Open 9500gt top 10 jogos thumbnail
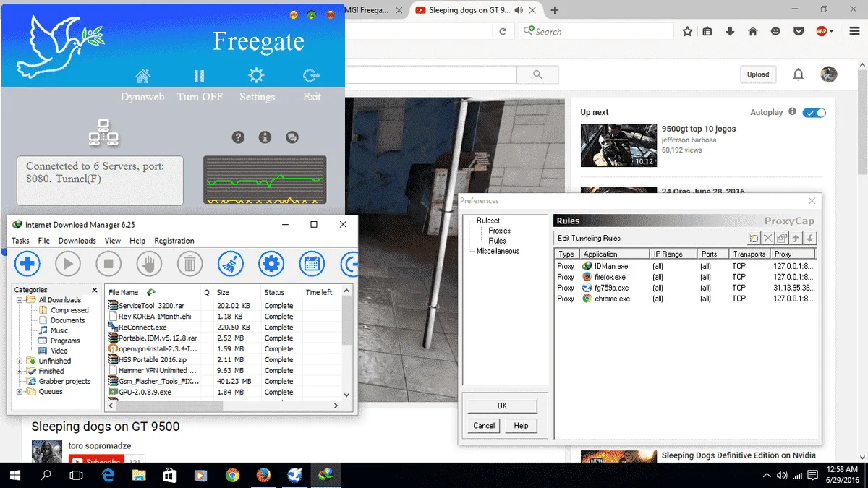The height and width of the screenshot is (488, 868). coord(618,145)
